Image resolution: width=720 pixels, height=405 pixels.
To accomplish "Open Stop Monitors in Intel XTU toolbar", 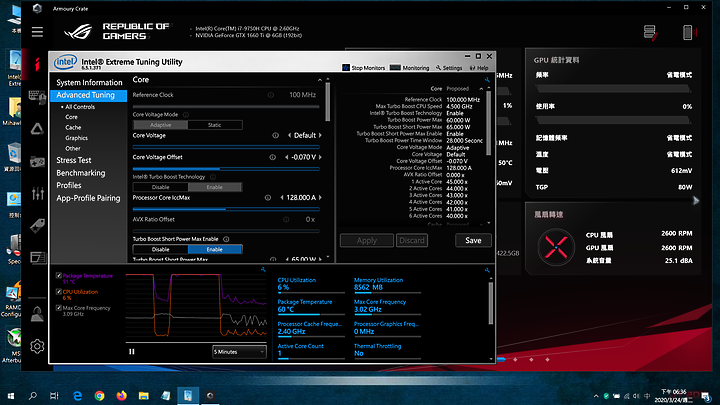I will 364,68.
